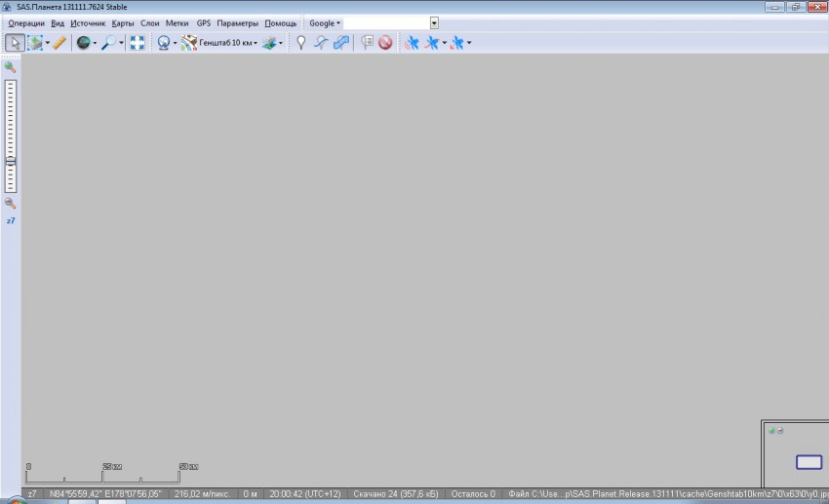Open the Параметры menu
The width and height of the screenshot is (829, 504).
click(238, 22)
